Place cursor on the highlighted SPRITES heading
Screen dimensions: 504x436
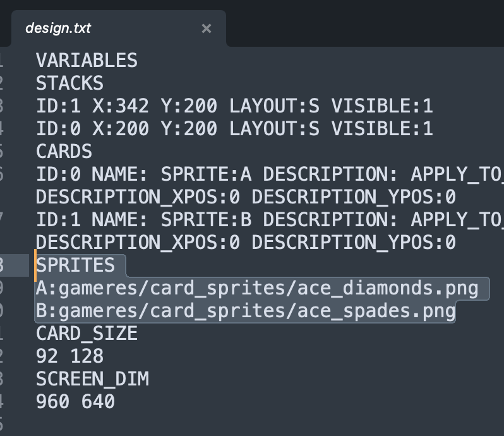point(76,265)
